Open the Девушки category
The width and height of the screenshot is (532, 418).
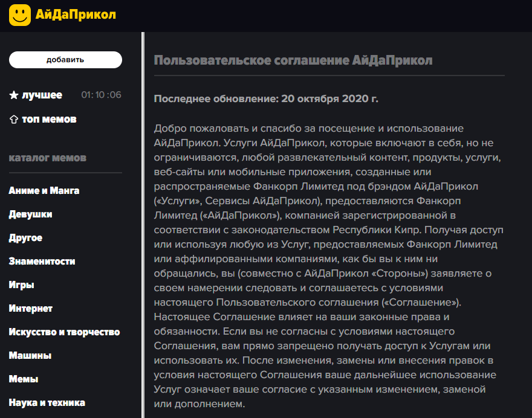point(31,214)
